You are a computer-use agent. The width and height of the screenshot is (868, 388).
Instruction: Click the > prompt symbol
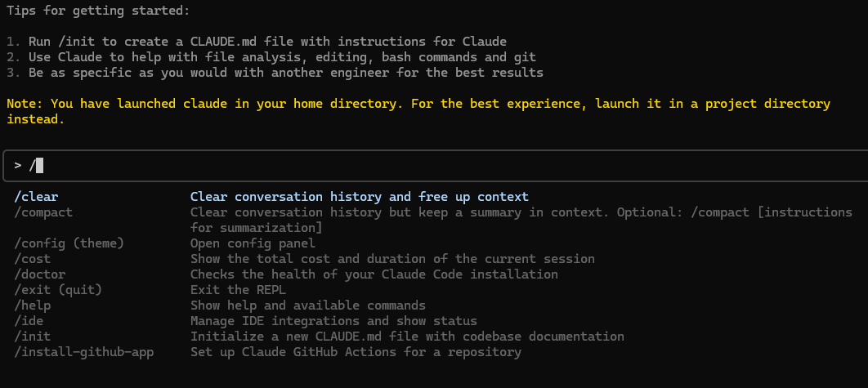click(x=18, y=166)
